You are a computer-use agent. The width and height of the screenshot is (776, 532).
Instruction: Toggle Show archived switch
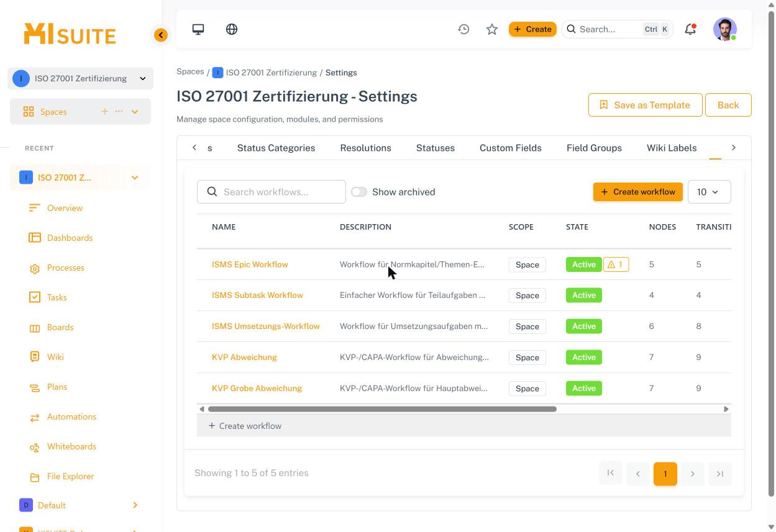(359, 192)
